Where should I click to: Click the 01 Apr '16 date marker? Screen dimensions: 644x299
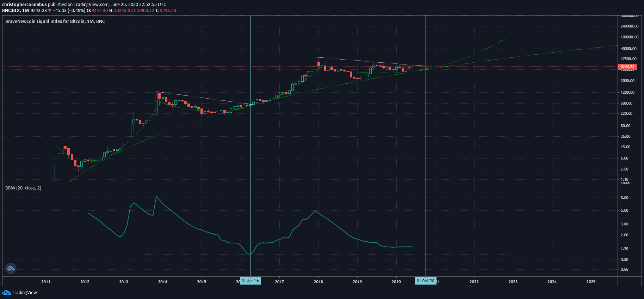coord(250,281)
